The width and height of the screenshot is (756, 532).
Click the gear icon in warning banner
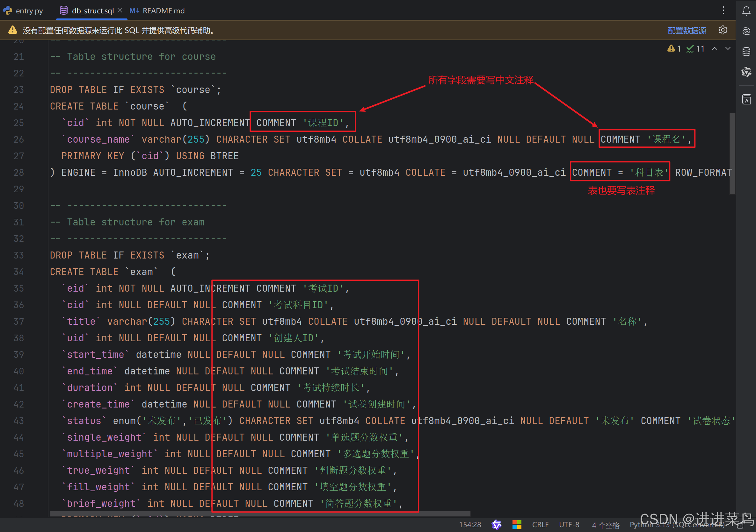723,30
